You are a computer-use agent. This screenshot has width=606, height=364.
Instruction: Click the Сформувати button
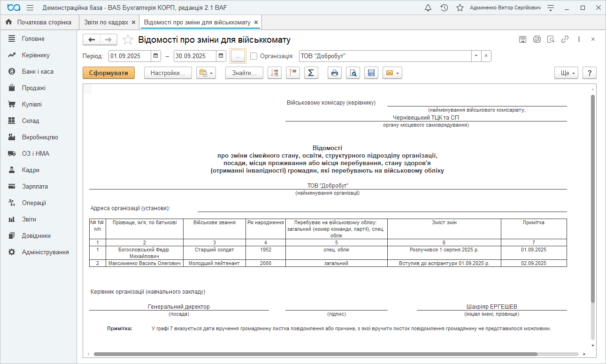108,73
